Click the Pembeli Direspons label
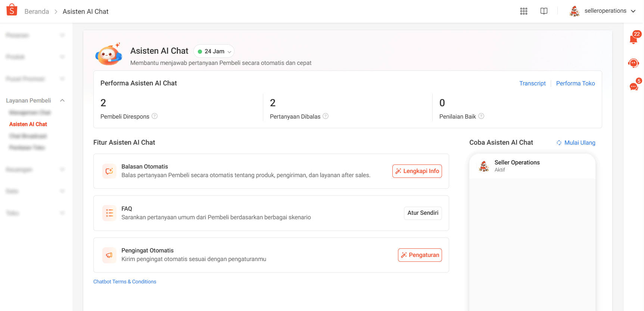This screenshot has width=644, height=311. click(x=125, y=117)
